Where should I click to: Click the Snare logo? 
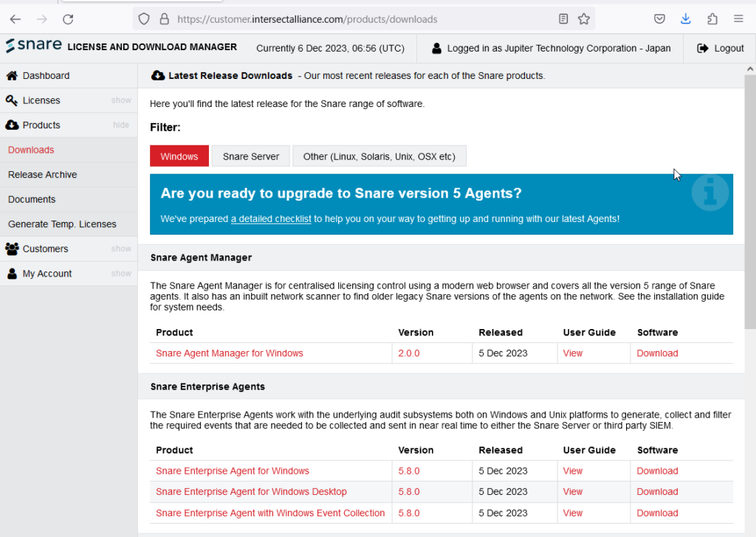pos(34,46)
